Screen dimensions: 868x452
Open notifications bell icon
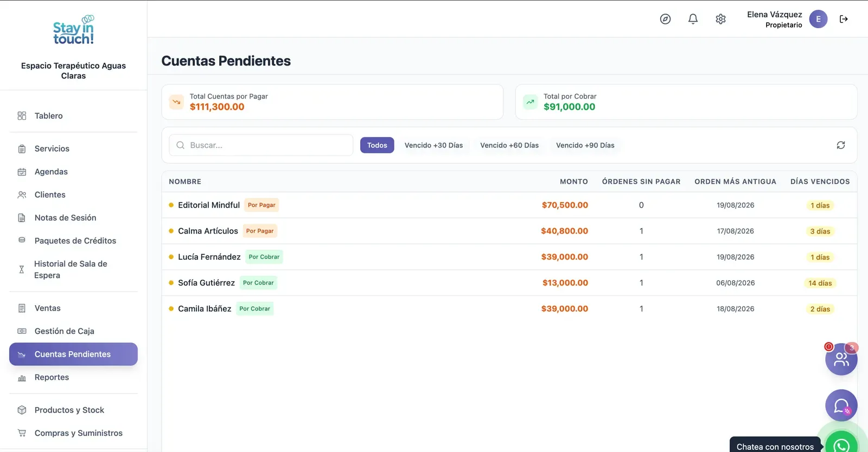[x=693, y=19]
